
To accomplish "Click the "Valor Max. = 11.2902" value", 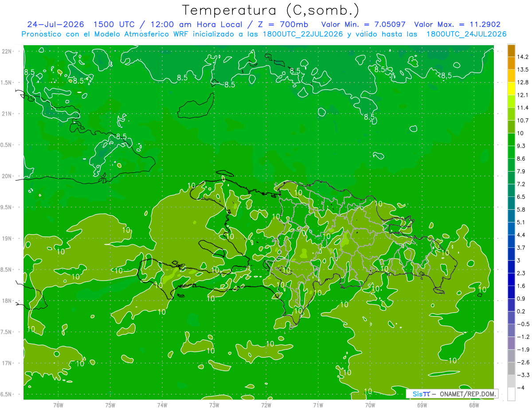I will click(x=457, y=24).
